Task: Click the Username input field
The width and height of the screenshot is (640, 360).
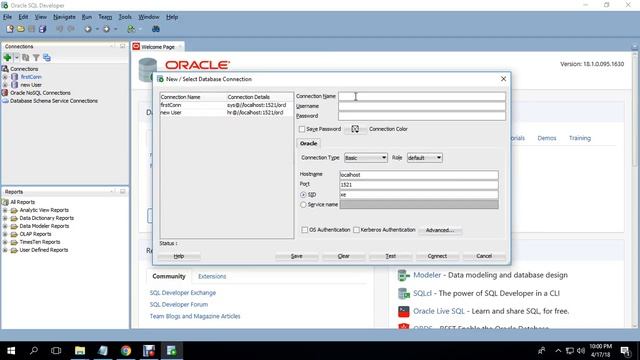Action: coord(422,106)
